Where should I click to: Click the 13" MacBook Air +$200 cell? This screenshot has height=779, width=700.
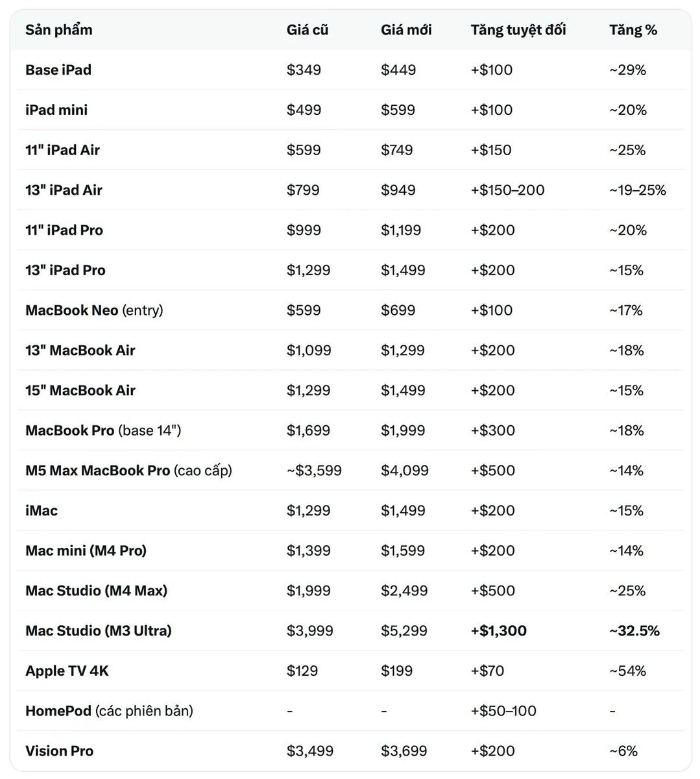point(493,351)
